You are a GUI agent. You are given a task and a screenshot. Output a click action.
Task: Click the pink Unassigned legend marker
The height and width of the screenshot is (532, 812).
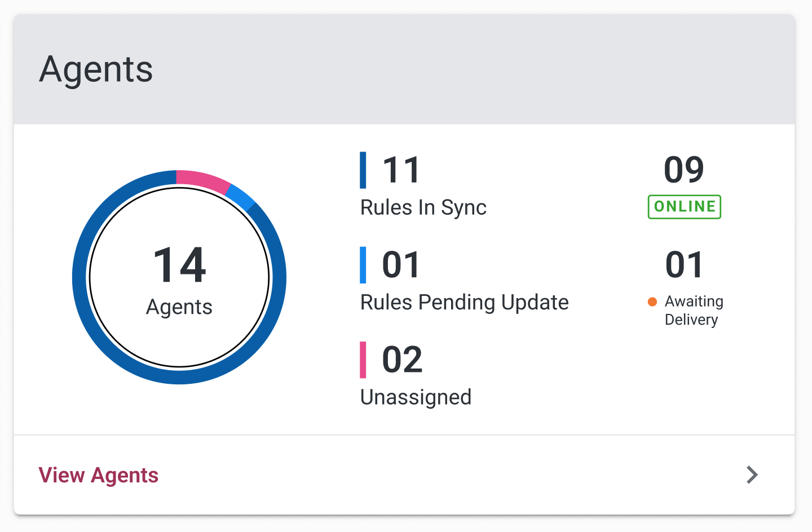tap(363, 360)
